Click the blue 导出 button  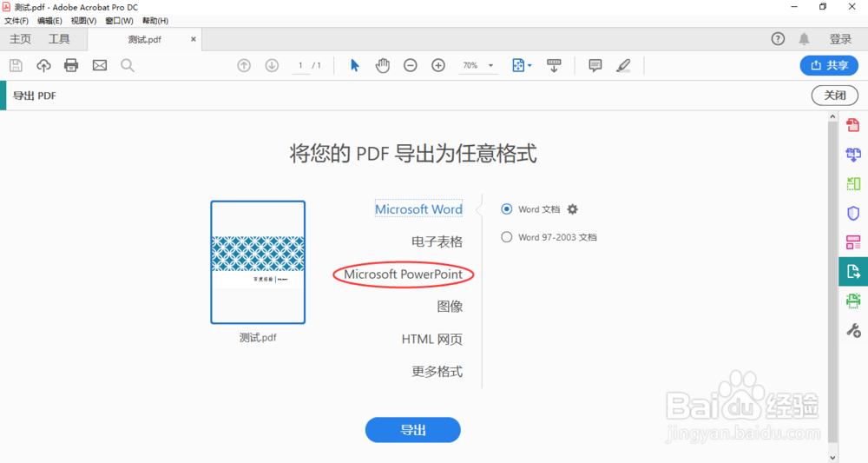tap(413, 430)
